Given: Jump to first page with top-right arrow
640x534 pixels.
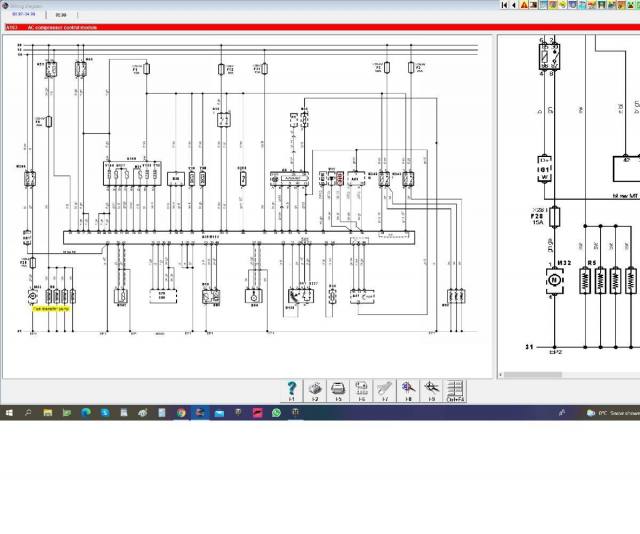Looking at the screenshot, I should pyautogui.click(x=504, y=5).
